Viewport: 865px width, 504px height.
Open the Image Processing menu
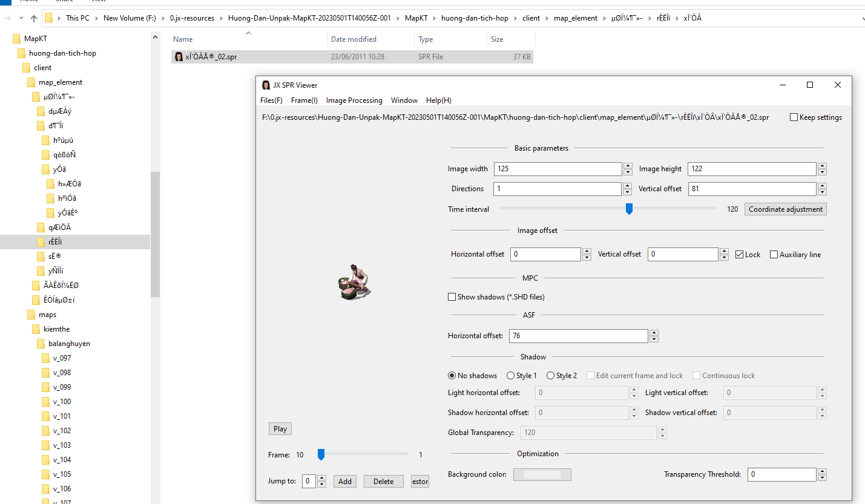click(354, 100)
